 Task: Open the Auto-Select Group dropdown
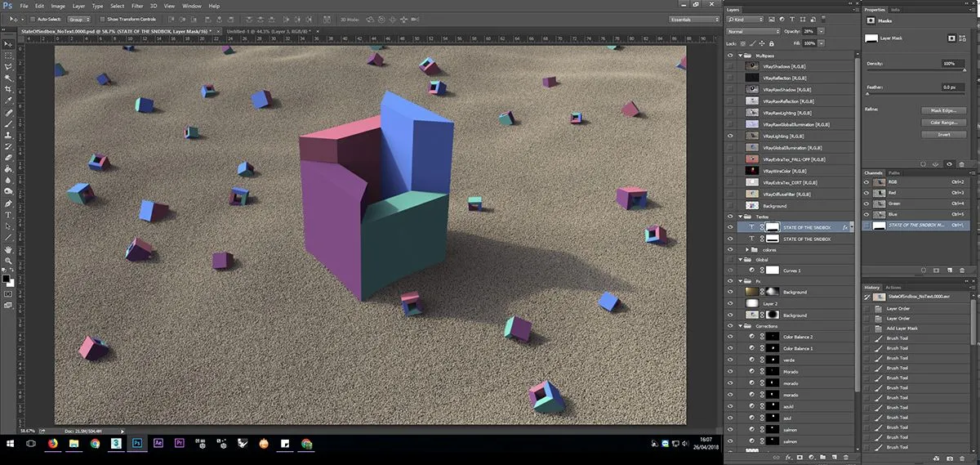click(81, 19)
